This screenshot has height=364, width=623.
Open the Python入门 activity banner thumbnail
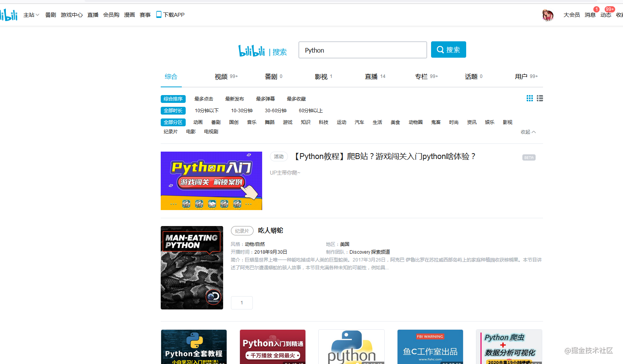211,181
